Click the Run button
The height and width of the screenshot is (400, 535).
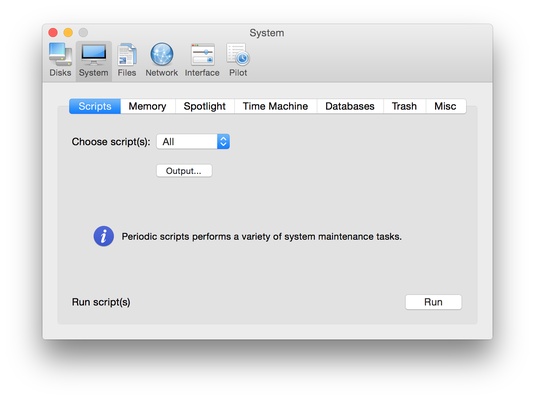click(433, 302)
